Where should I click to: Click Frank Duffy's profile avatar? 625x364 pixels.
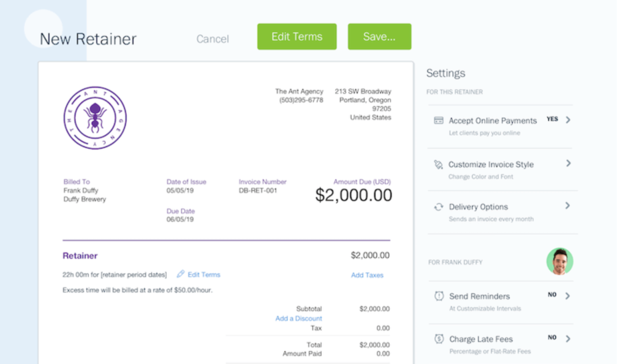[559, 262]
